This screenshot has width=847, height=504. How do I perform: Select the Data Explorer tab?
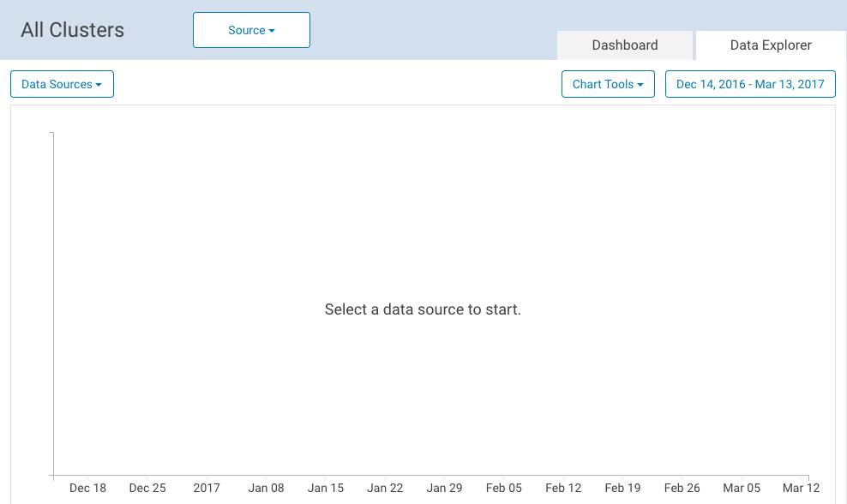771,45
